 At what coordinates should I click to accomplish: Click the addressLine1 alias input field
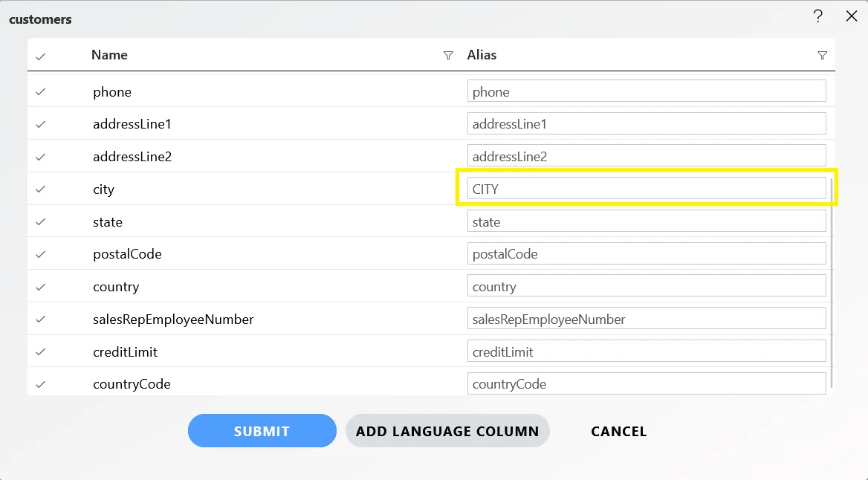point(647,123)
